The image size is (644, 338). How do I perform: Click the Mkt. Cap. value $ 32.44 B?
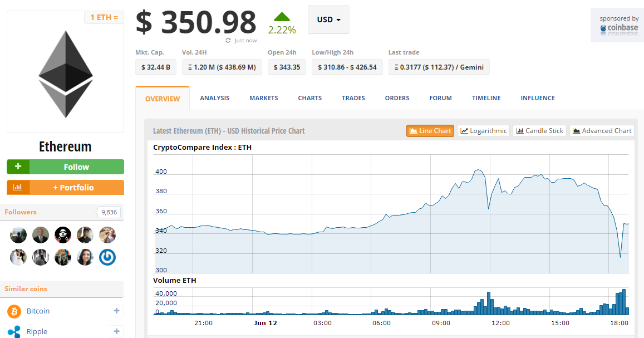[x=156, y=67]
